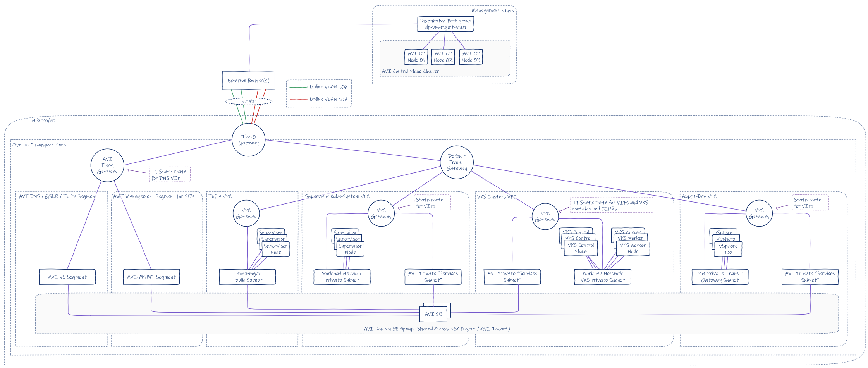This screenshot has height=368, width=868.
Task: Click the AVI-MGMT Segment box
Action: pyautogui.click(x=151, y=277)
